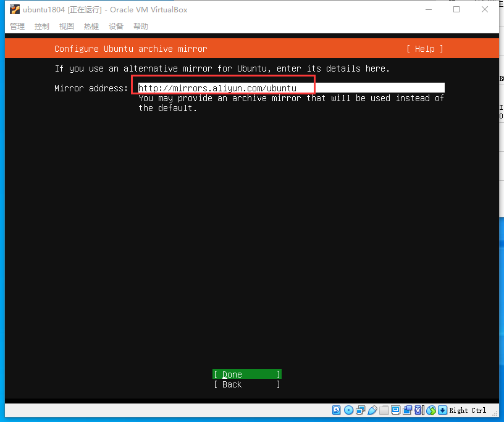504x422 pixels.
Task: Open the 视图 menu
Action: (x=66, y=26)
